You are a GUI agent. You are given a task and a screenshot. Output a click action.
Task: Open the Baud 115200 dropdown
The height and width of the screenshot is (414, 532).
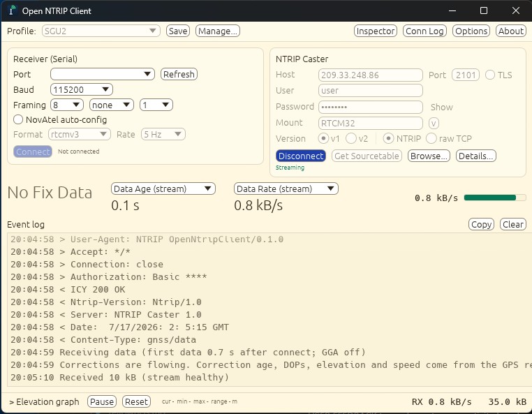82,89
